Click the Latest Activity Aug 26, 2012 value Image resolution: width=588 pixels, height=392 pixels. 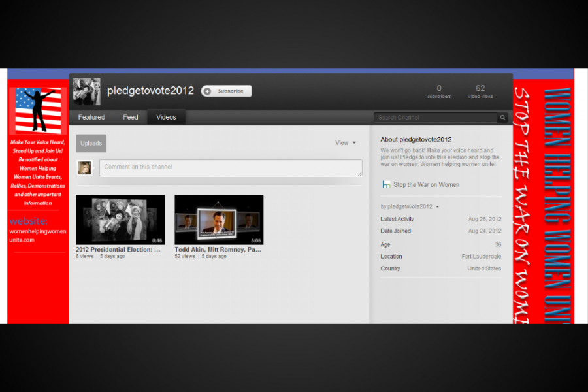[x=485, y=219]
